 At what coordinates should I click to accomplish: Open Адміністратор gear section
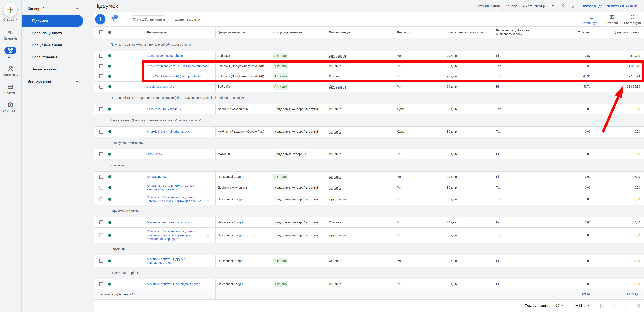coord(10,108)
